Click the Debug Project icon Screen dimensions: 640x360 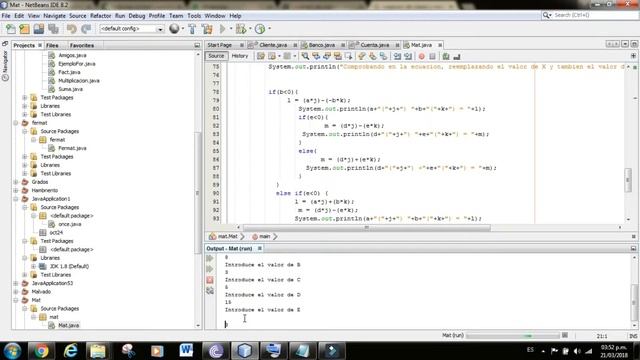(x=241, y=29)
